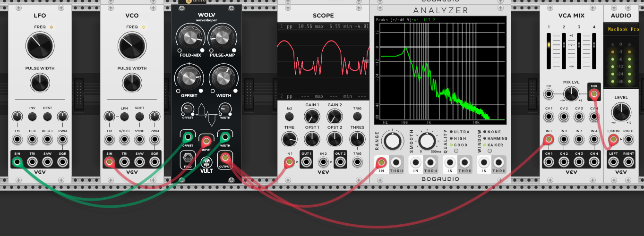Click the VCA Mix CV 2 jack
Screen dimensions: 644x236
pyautogui.click(x=564, y=117)
